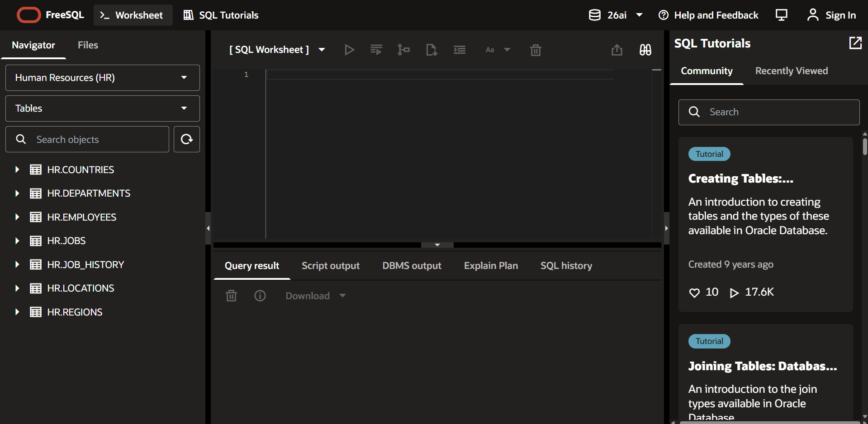Open the SQL history tab
This screenshot has width=868, height=424.
[566, 266]
